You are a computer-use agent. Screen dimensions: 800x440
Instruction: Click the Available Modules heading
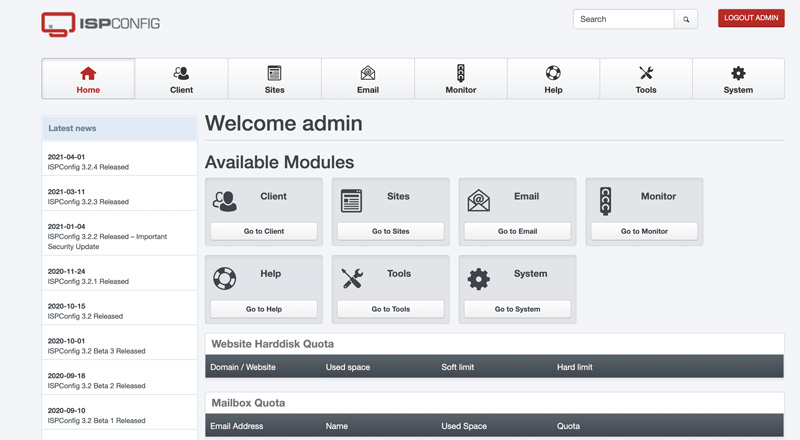coord(280,162)
